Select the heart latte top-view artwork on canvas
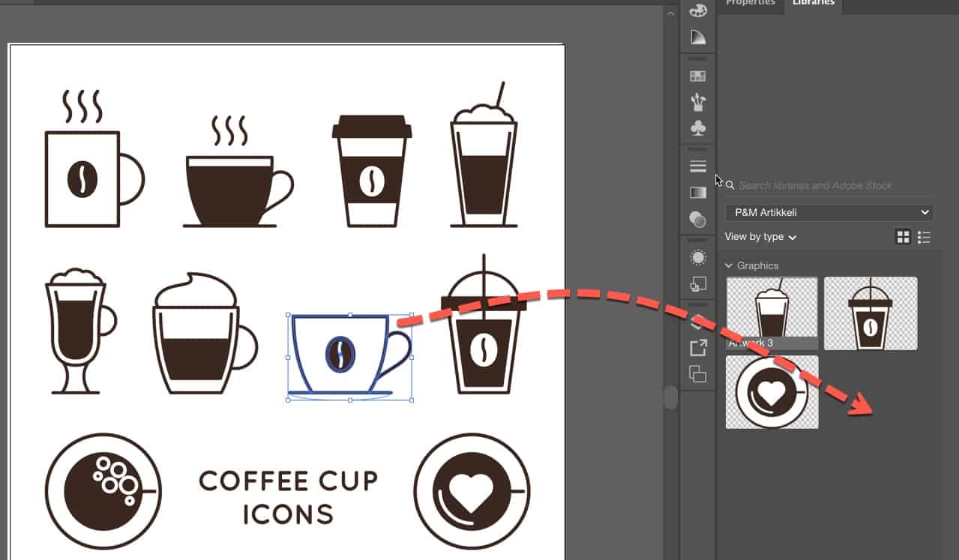Image resolution: width=959 pixels, height=560 pixels. click(x=472, y=492)
